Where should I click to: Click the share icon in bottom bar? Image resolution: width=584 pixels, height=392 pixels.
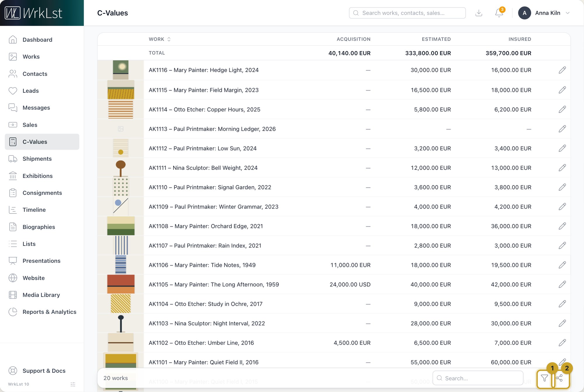point(559,378)
